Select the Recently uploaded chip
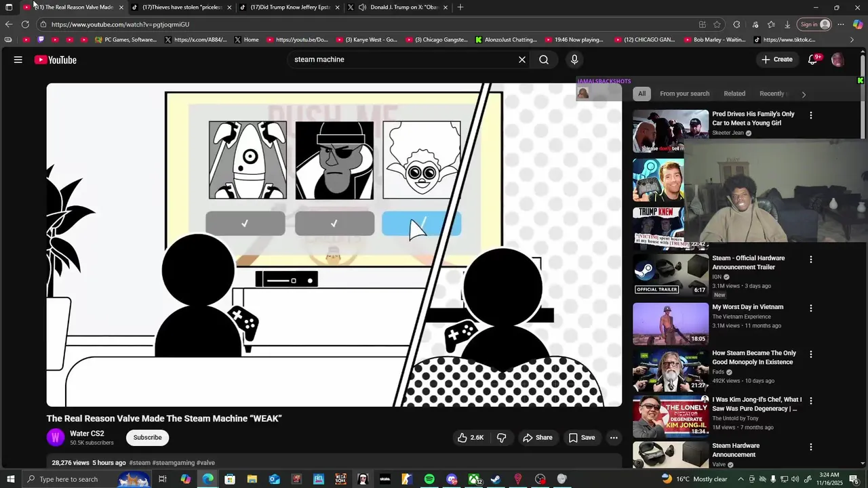868x488 pixels. [x=773, y=94]
